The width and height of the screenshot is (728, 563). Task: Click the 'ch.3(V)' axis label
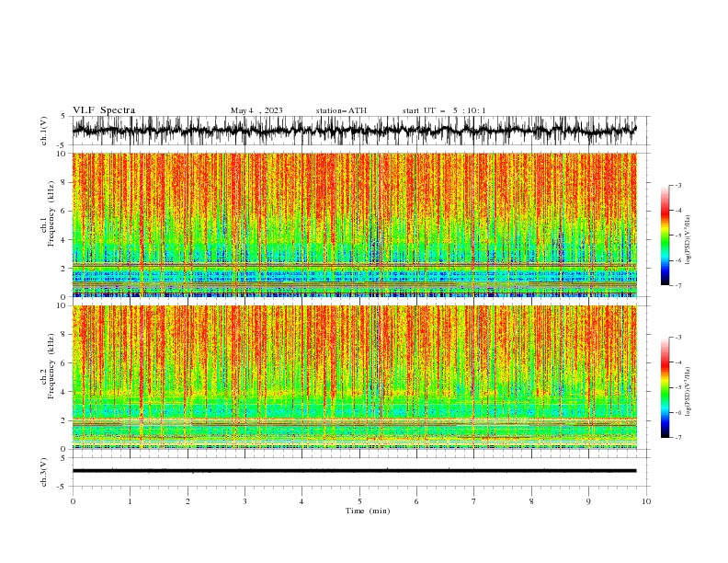[44, 472]
